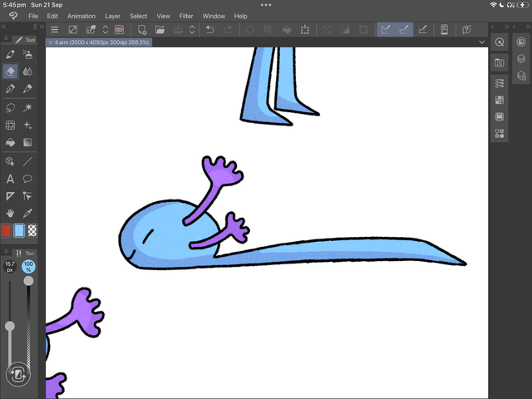Expand the canvas tab list chevron
This screenshot has height=399, width=532.
pyautogui.click(x=482, y=42)
